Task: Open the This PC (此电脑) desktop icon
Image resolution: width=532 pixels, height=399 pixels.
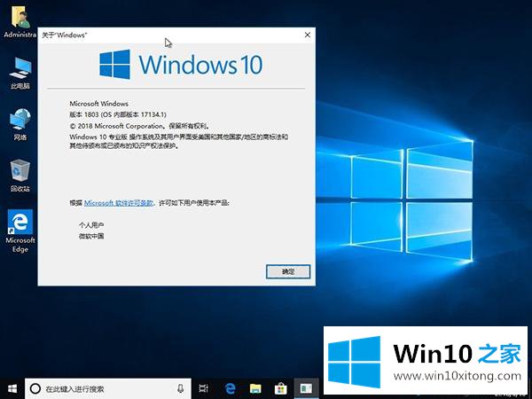Action: click(20, 73)
